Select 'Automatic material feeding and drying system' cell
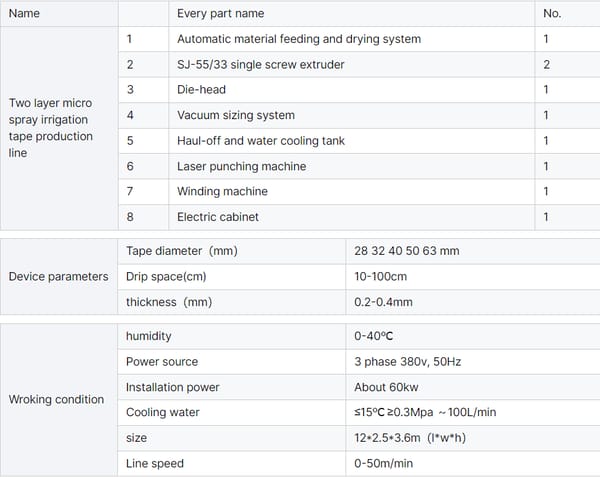The height and width of the screenshot is (477, 600). point(298,39)
